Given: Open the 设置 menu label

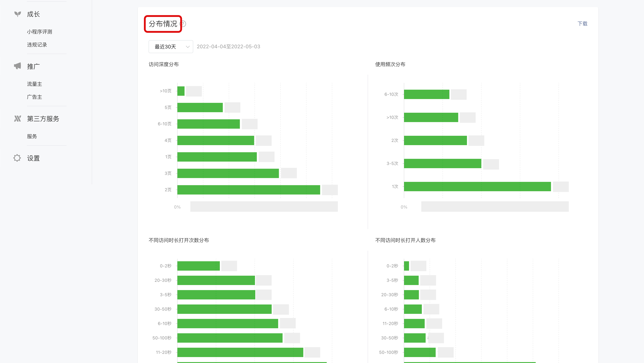Looking at the screenshot, I should tap(33, 158).
